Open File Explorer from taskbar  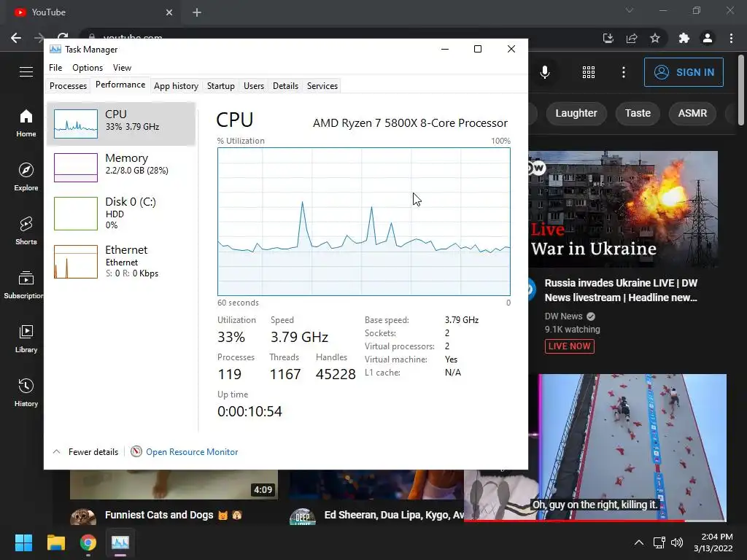(55, 542)
